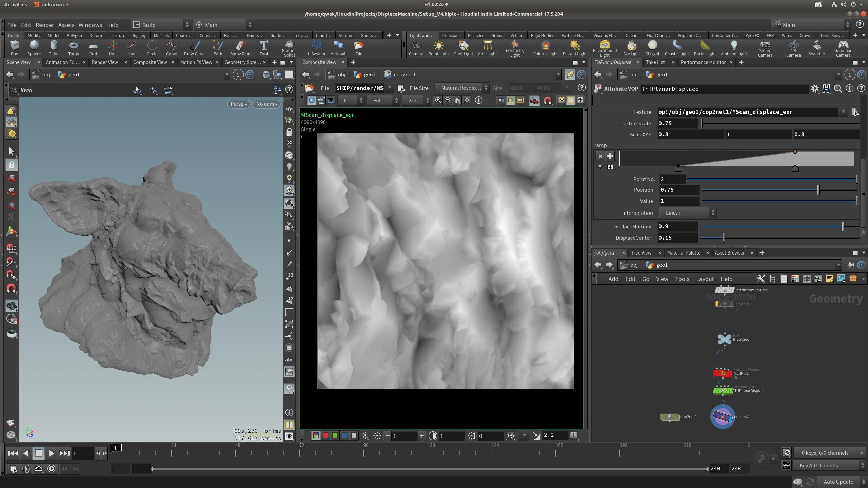Add a Point Light from shelf
The image size is (868, 488).
[438, 48]
